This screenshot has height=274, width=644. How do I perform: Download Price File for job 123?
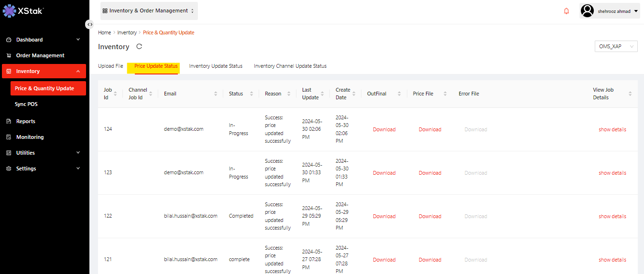coord(430,173)
